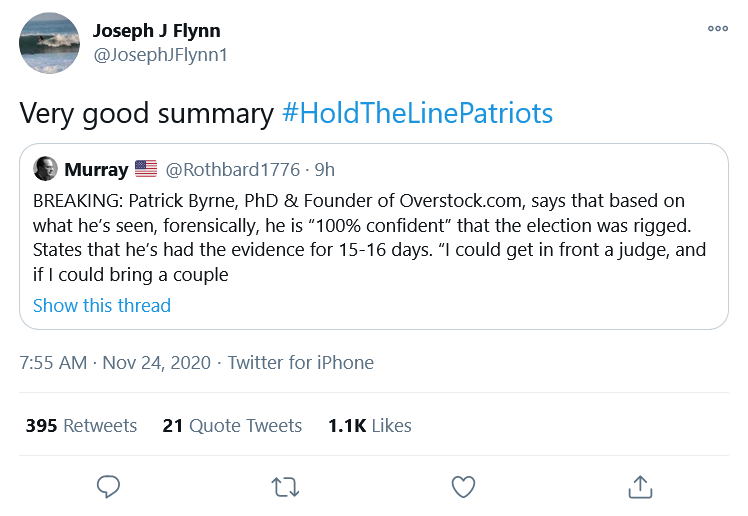The image size is (748, 516).
Task: Like the tweet with heart icon
Action: tap(463, 487)
